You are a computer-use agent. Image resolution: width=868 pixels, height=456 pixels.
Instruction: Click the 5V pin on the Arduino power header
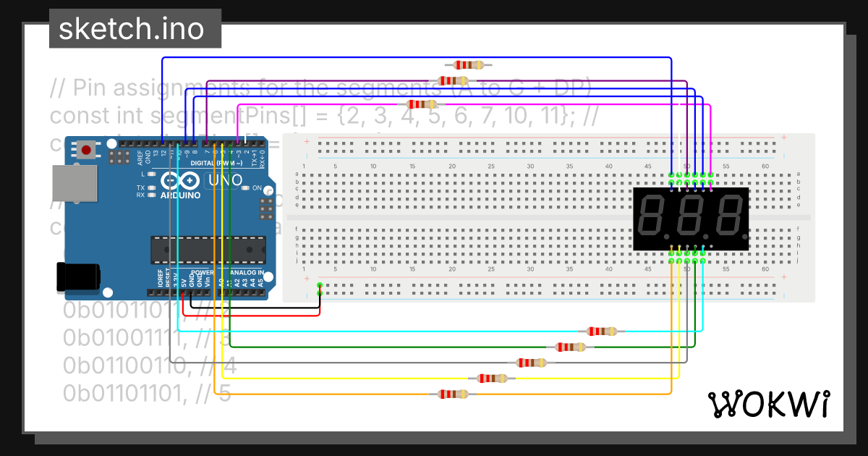tap(183, 293)
